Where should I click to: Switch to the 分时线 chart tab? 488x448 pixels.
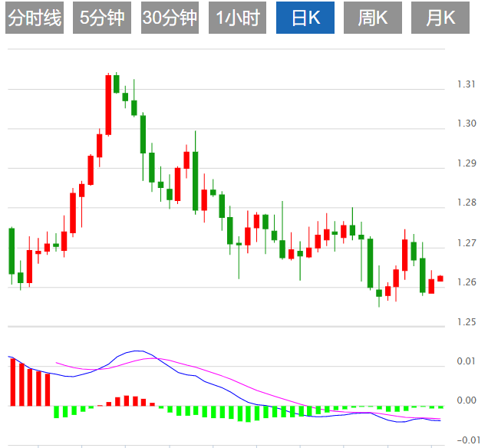[x=35, y=18]
